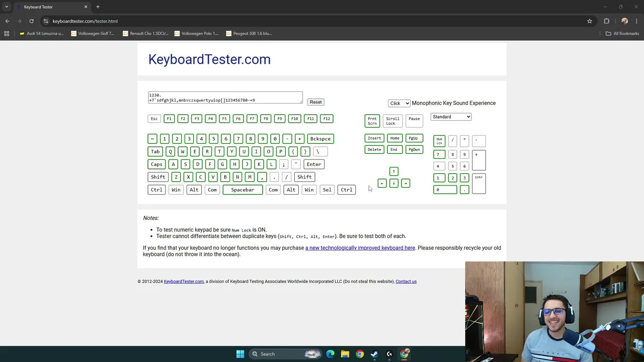
Task: Open the improved keyboard purchase link
Action: pos(360,248)
